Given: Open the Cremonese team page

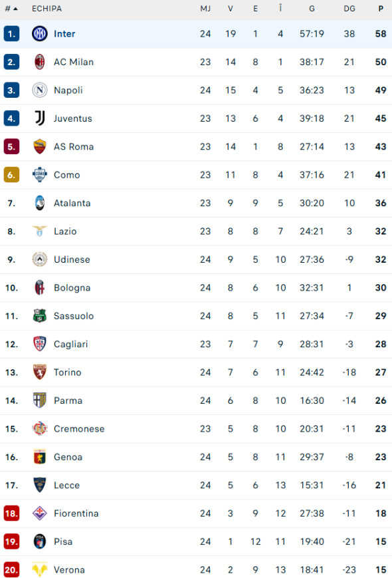Looking at the screenshot, I should tap(79, 429).
